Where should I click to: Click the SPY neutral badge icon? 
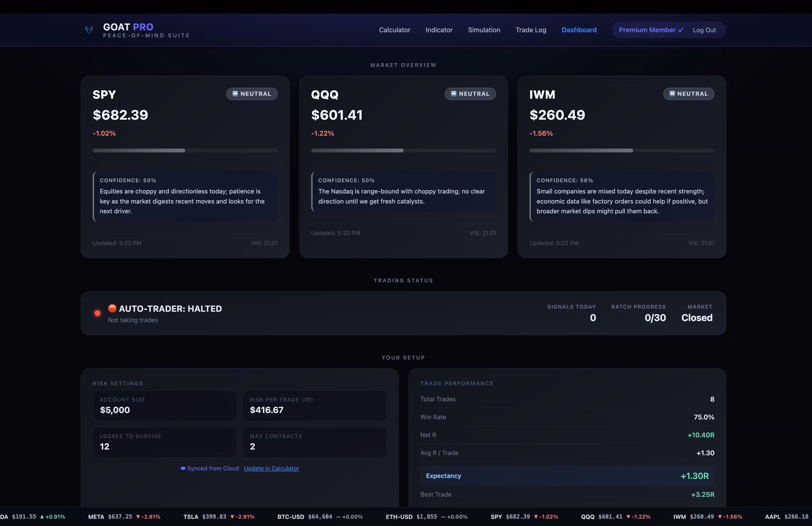(x=235, y=94)
